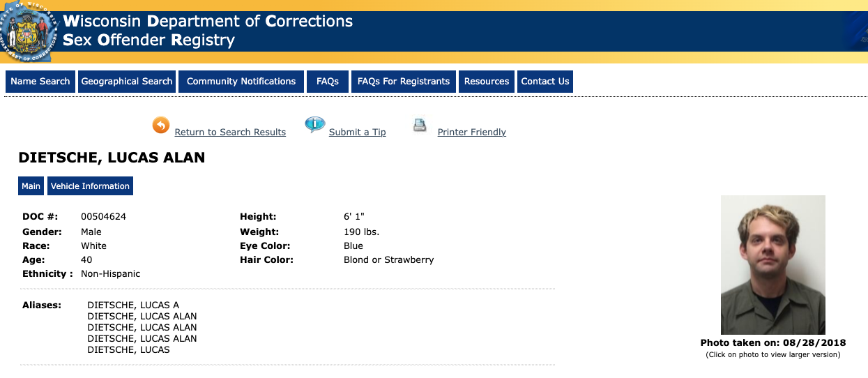Go to Geographical Search
This screenshot has width=868, height=378.
[x=127, y=82]
